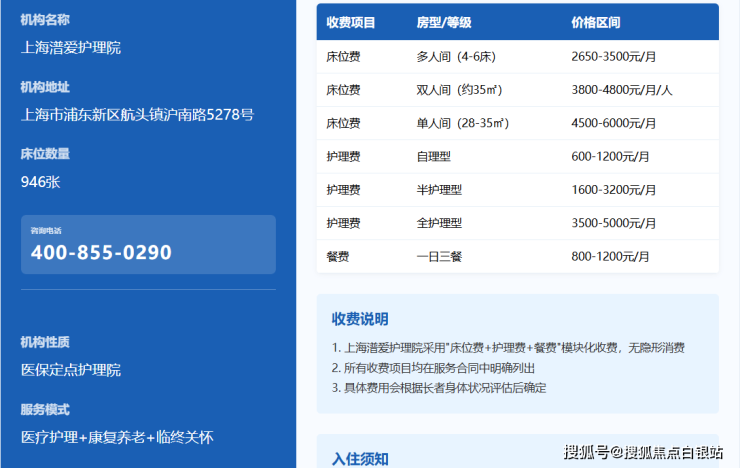This screenshot has width=740, height=468.
Task: Select 医保定点护理院 text
Action: [71, 370]
